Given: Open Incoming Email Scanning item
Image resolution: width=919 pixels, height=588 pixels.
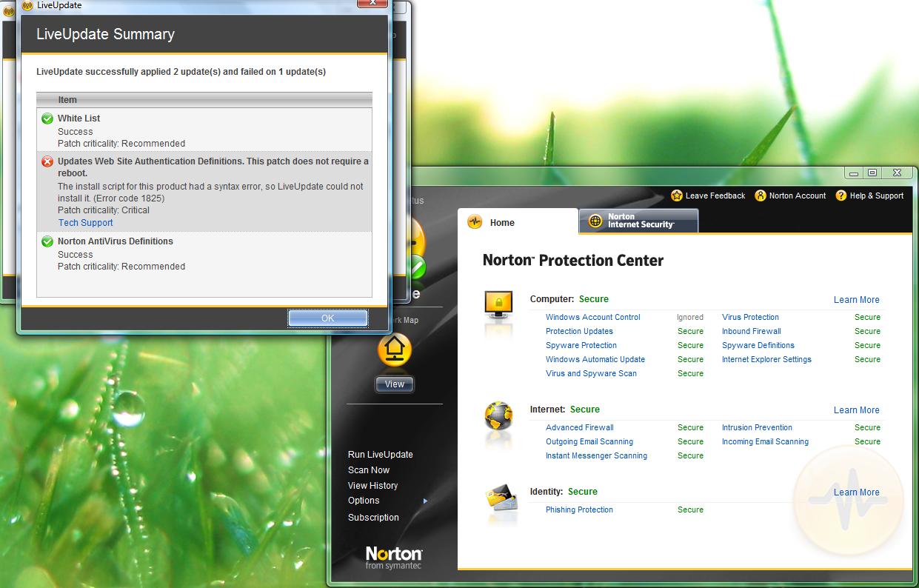Looking at the screenshot, I should point(765,441).
